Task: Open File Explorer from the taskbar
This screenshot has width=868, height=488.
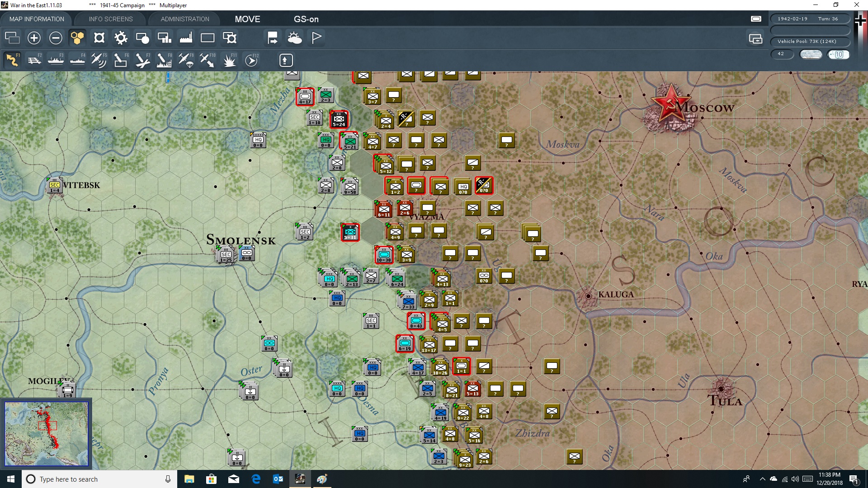Action: [189, 479]
